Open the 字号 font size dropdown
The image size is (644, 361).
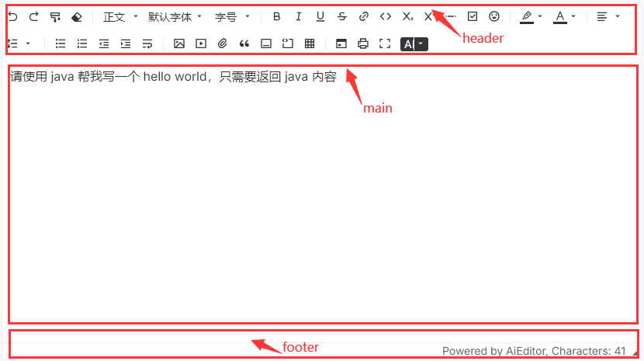[233, 17]
